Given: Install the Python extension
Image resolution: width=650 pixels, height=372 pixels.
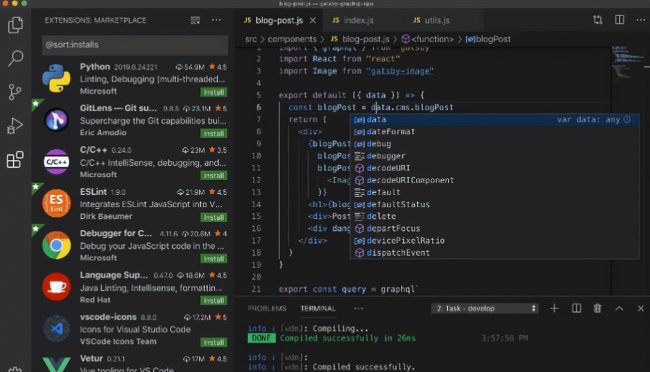Looking at the screenshot, I should 214,92.
